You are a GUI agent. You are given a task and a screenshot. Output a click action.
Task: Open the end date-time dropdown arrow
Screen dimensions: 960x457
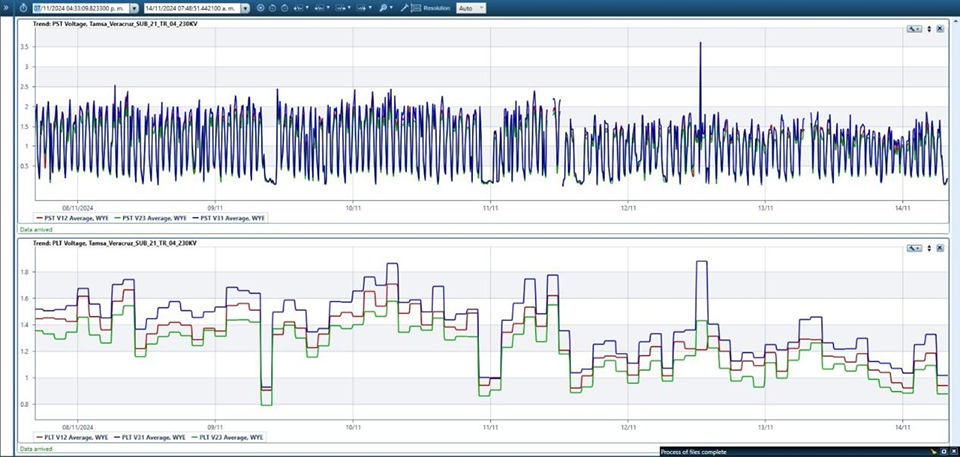[x=246, y=7]
